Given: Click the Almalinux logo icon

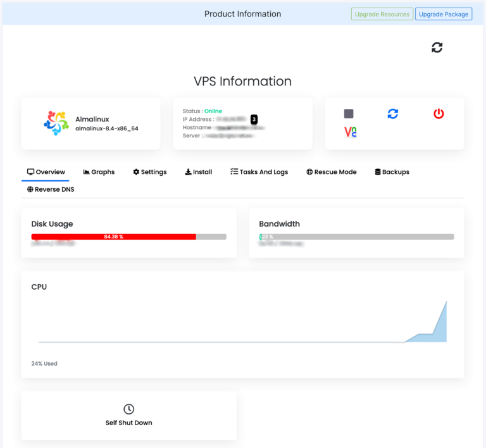Looking at the screenshot, I should (56, 123).
